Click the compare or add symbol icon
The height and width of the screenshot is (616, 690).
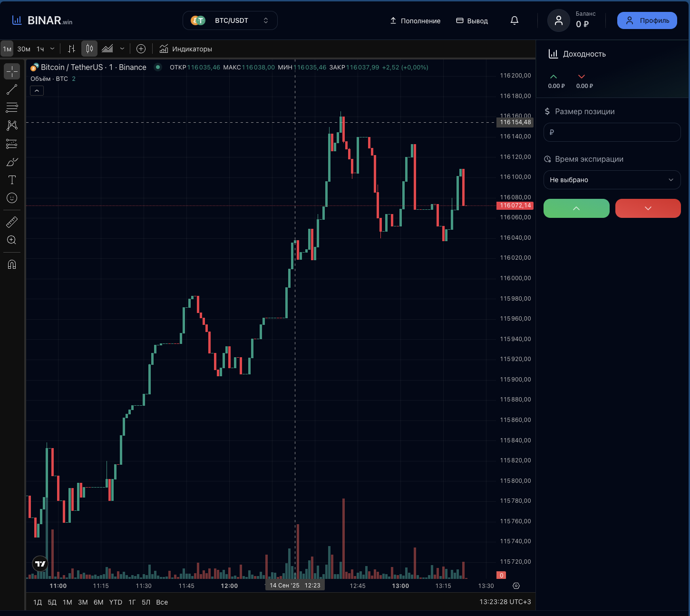tap(141, 49)
